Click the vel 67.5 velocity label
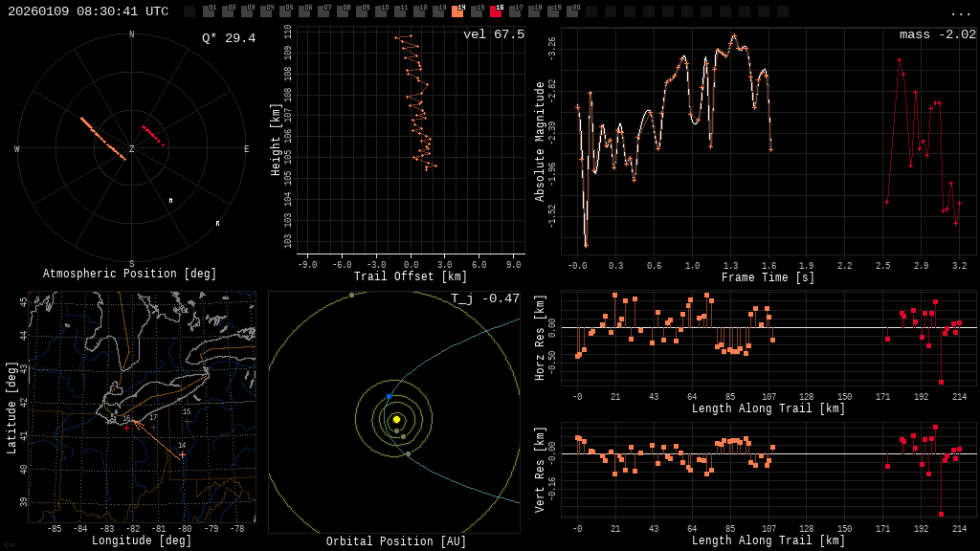The height and width of the screenshot is (551, 980). point(493,34)
